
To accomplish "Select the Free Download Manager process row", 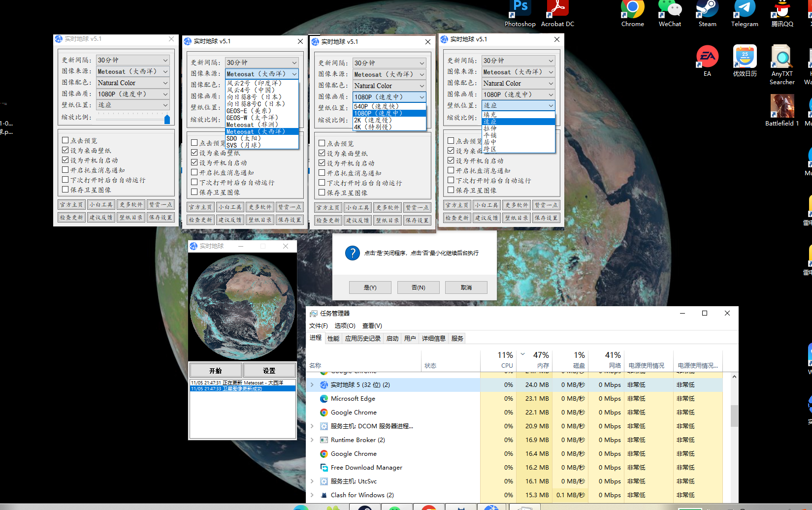I will click(366, 468).
